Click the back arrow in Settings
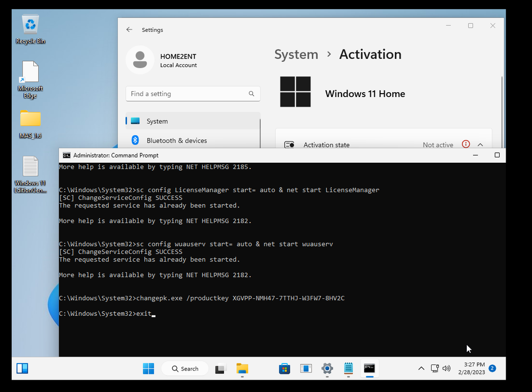This screenshot has height=392, width=532. coord(129,29)
